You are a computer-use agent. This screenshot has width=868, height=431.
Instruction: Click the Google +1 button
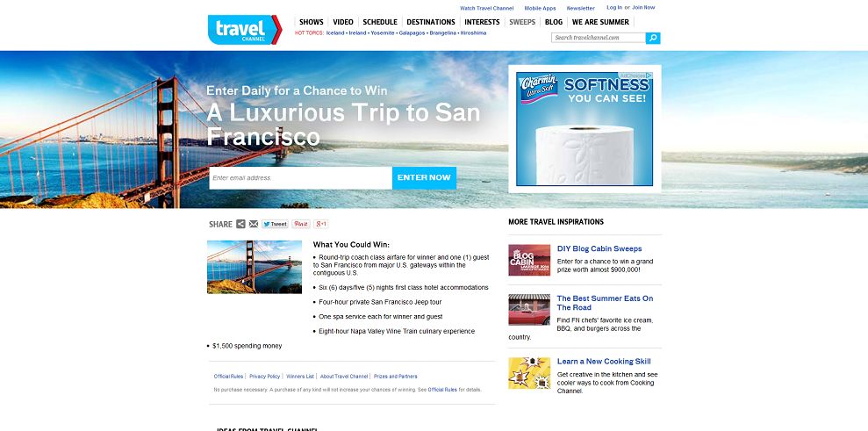[x=321, y=224]
